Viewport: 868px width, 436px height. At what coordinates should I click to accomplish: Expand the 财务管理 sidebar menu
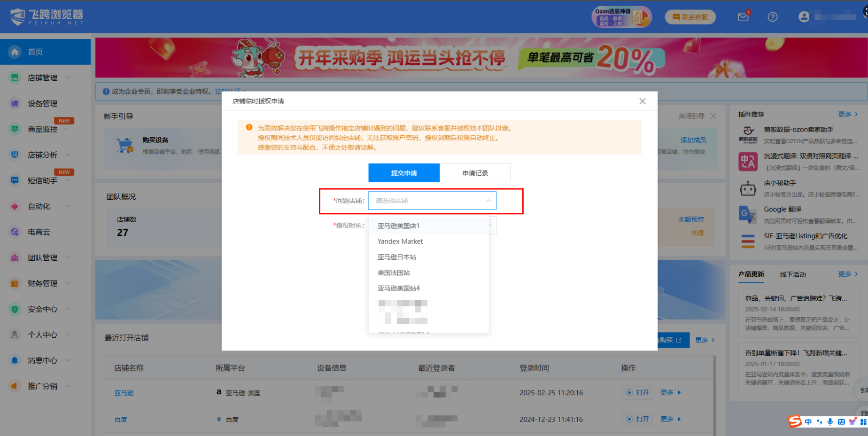[x=43, y=283]
